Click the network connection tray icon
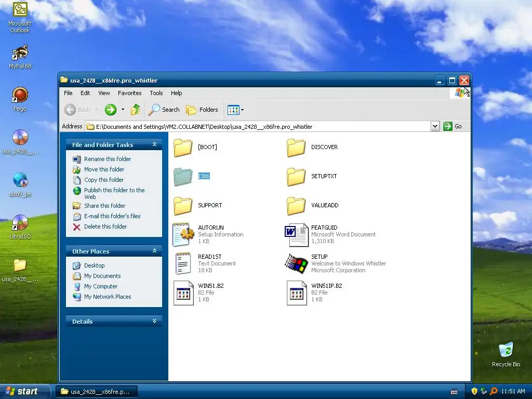532x399 pixels. point(484,391)
